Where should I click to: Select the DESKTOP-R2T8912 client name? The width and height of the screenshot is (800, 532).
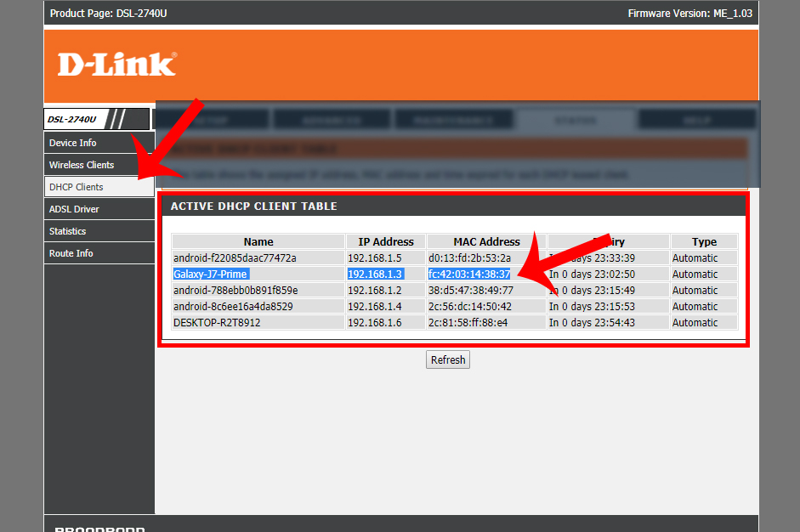click(x=217, y=323)
